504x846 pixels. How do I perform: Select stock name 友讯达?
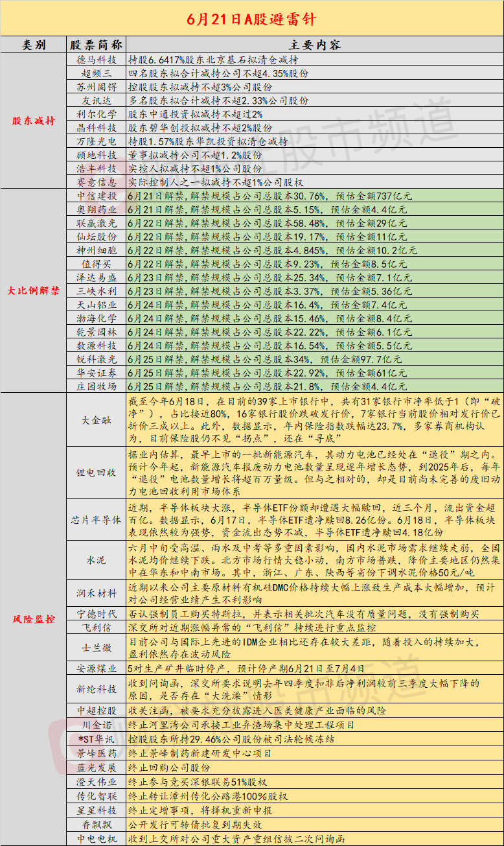point(96,100)
